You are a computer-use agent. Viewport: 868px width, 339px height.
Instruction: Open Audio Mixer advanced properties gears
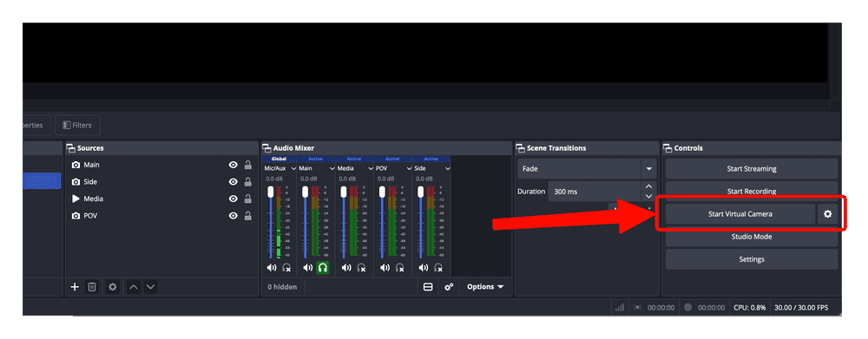pos(449,287)
